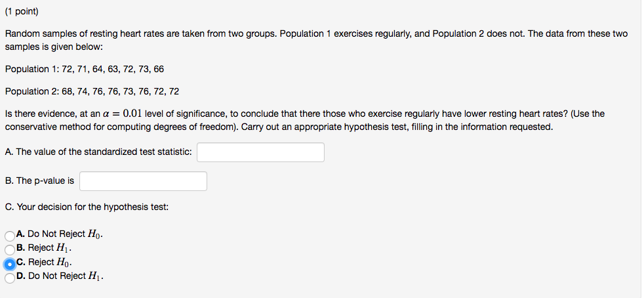Focus the standardized test statistic input box
The width and height of the screenshot is (644, 298).
260,152
